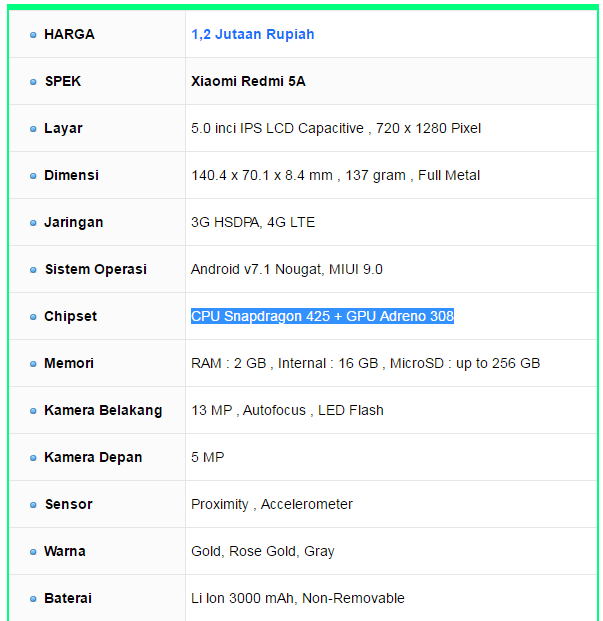
Task: Click the Dimensi label
Action: pyautogui.click(x=71, y=175)
